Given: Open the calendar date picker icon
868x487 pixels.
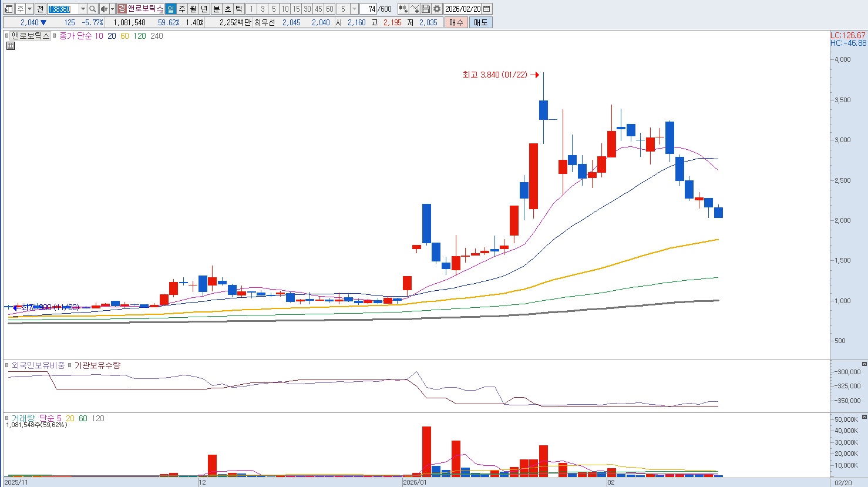Looking at the screenshot, I should [x=486, y=9].
